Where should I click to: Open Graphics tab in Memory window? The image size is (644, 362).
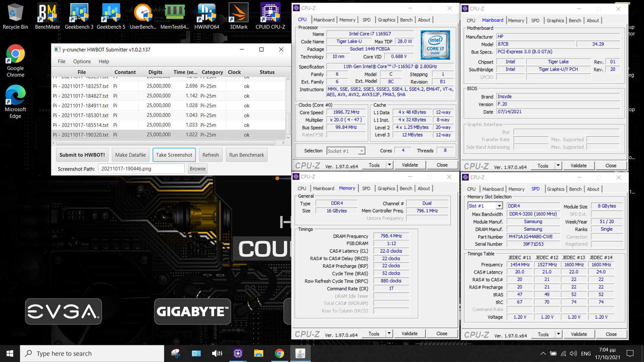click(386, 188)
